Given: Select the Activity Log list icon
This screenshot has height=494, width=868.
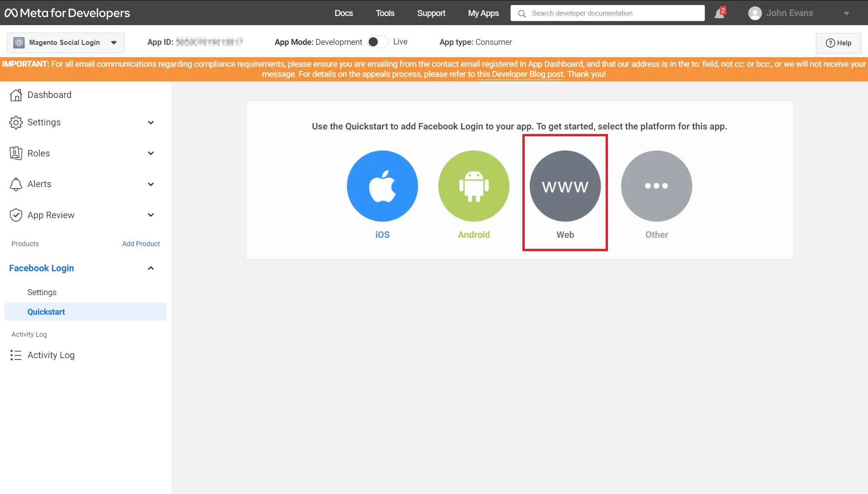Looking at the screenshot, I should 16,355.
